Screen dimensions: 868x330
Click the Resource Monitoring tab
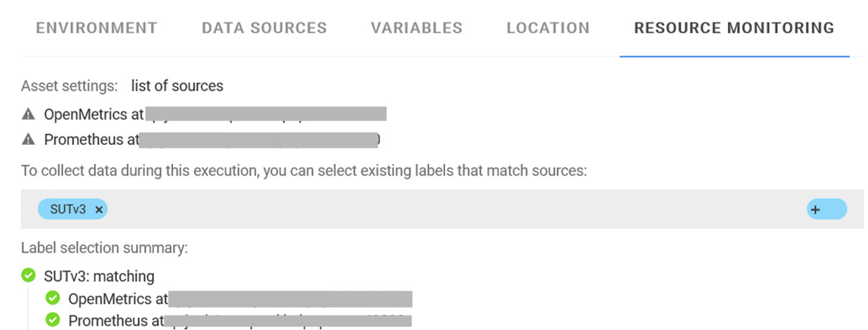(734, 28)
